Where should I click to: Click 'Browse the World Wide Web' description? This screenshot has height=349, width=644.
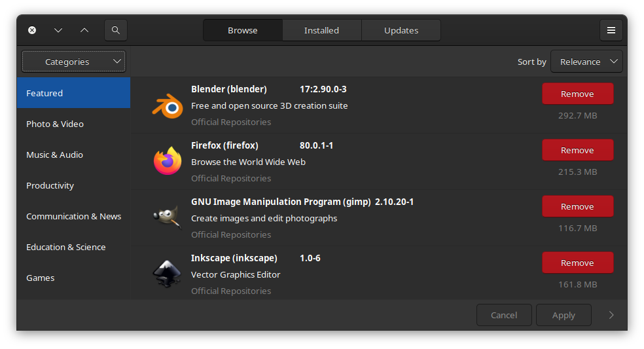point(248,162)
